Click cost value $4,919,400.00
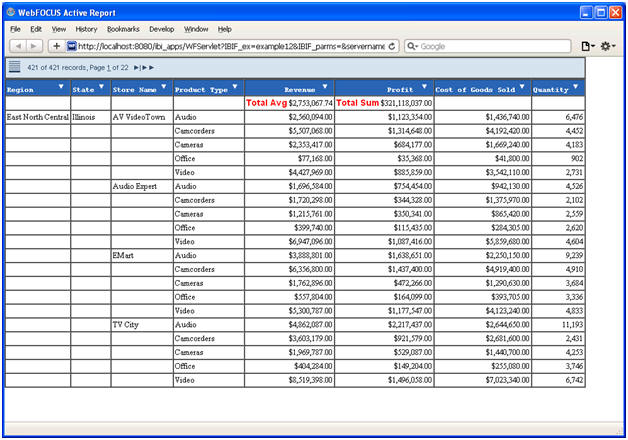 coord(507,269)
